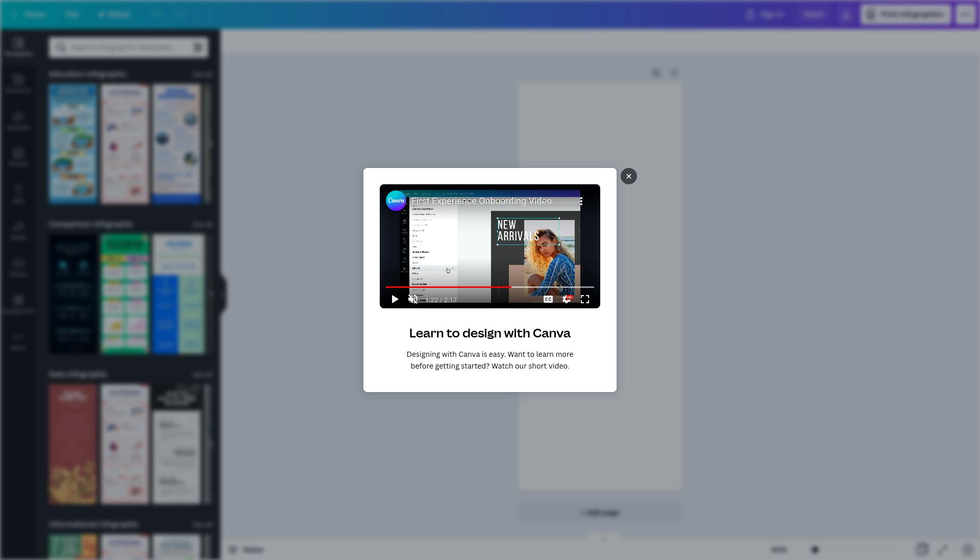
Task: Open the zoom percentage dropdown
Action: click(779, 550)
